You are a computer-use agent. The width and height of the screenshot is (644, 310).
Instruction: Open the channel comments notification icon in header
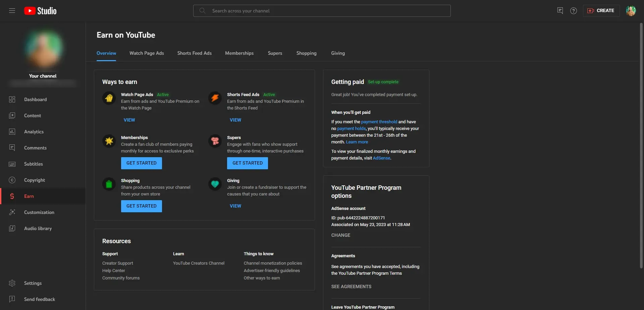pos(560,11)
